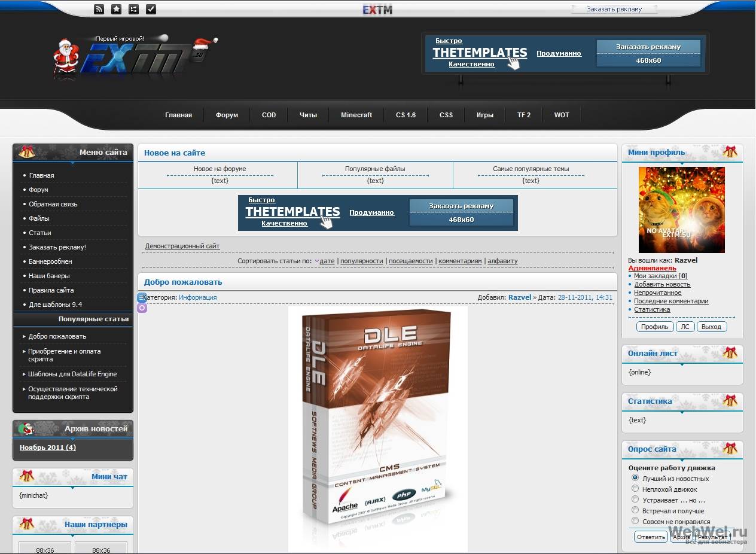Viewport: 756px width, 554px height.
Task: Open "Обратная связь" in site menu
Action: [x=53, y=204]
